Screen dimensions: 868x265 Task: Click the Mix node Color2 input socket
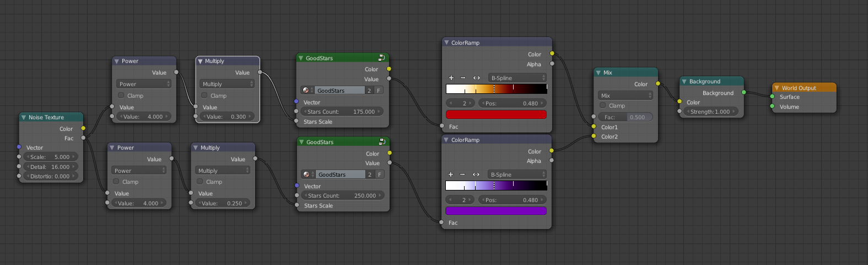point(594,136)
